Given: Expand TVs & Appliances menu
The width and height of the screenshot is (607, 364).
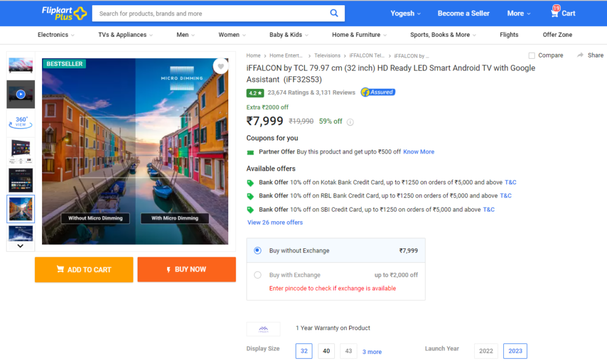Looking at the screenshot, I should pos(126,35).
